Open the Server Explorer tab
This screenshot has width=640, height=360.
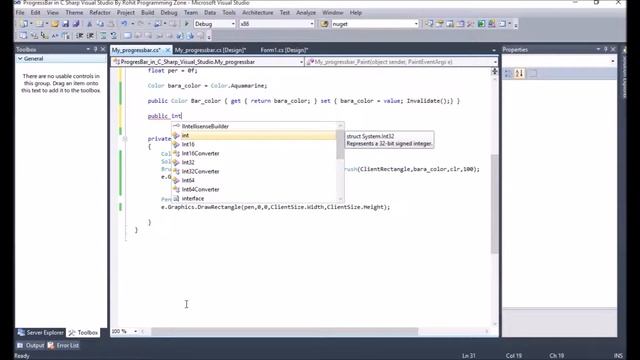coord(41,333)
